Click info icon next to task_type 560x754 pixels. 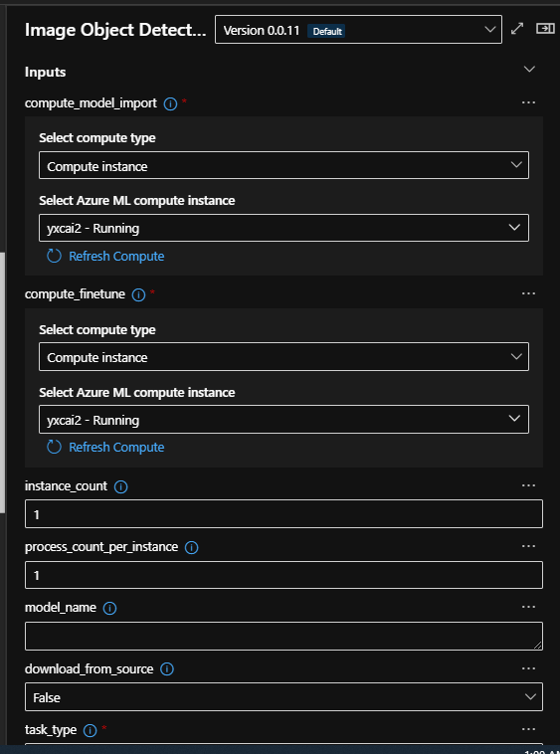point(90,730)
